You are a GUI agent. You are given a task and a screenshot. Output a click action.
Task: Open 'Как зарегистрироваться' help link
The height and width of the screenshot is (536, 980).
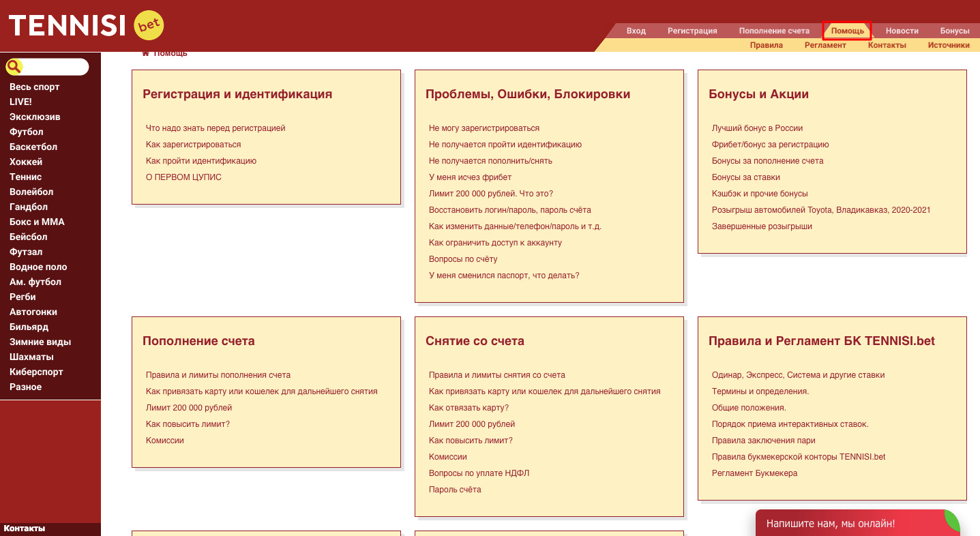click(194, 144)
